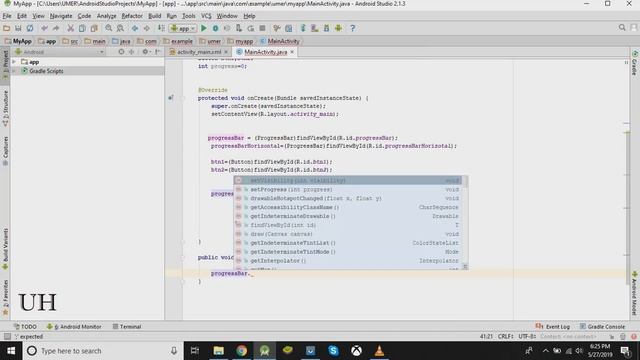This screenshot has width=640, height=360.
Task: Open the Build menu
Action: click(154, 16)
